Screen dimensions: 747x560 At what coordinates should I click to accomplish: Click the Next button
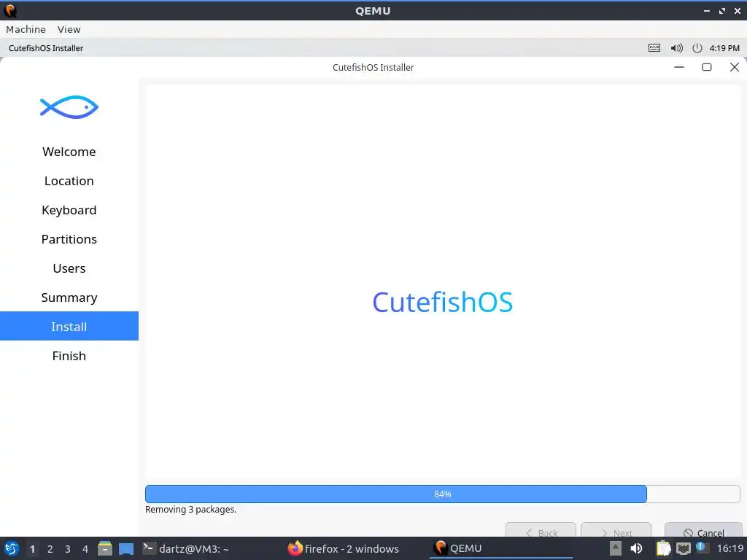click(616, 531)
